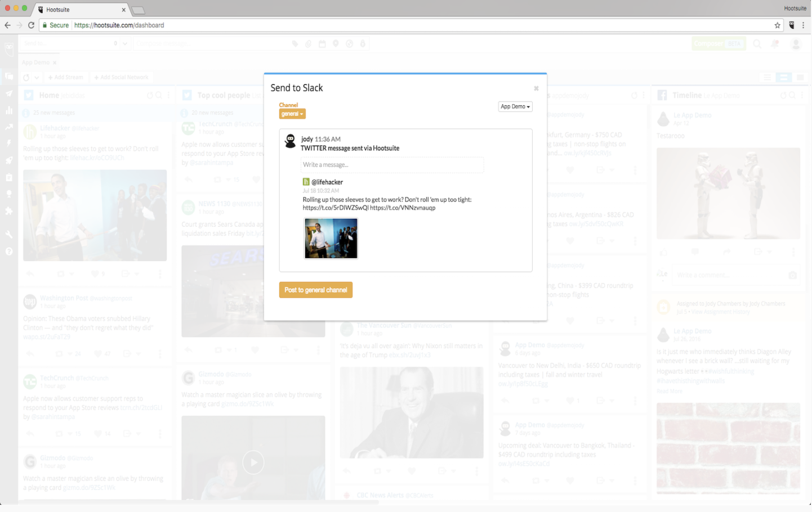This screenshot has width=812, height=512.
Task: Search within the Home stream
Action: point(159,96)
